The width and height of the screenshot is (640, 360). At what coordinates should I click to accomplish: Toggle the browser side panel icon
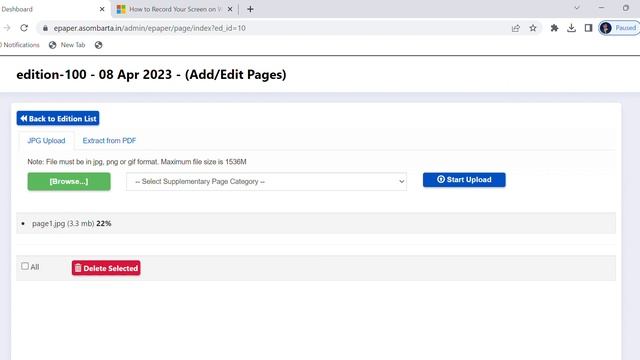click(588, 28)
